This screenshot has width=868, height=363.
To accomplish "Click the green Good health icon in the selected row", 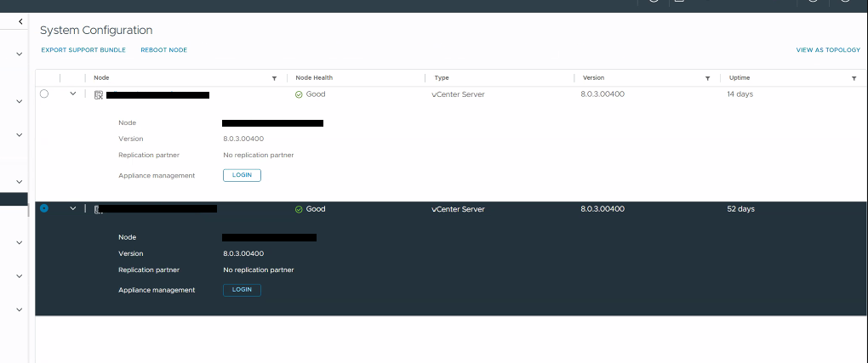I will [x=299, y=209].
